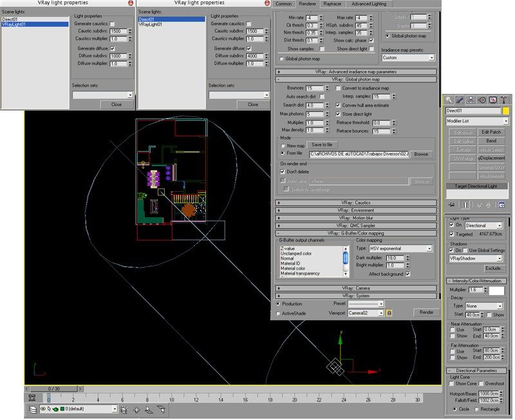Click Select Objects in Current Layer icon
The height and width of the screenshot is (420, 515).
(x=149, y=410)
